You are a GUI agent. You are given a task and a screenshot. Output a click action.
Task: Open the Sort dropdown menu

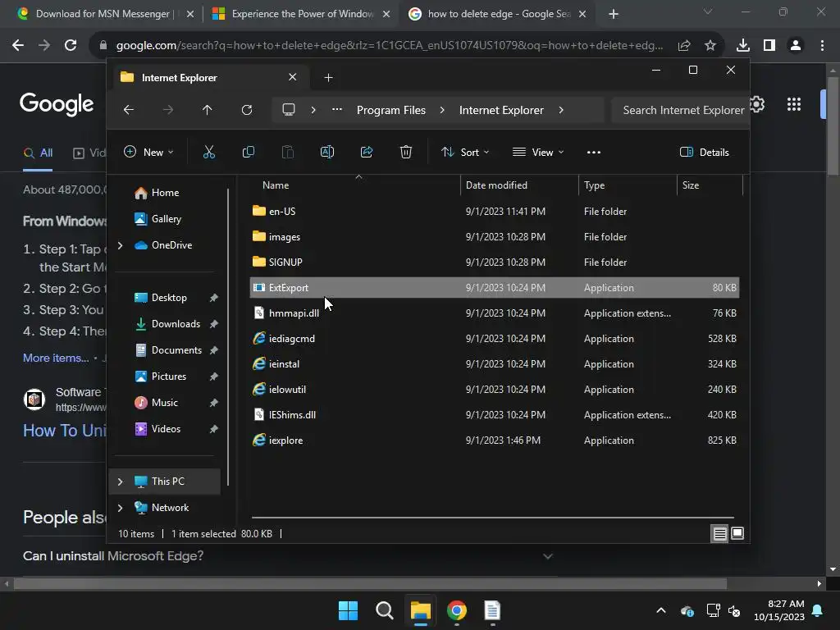(x=465, y=152)
